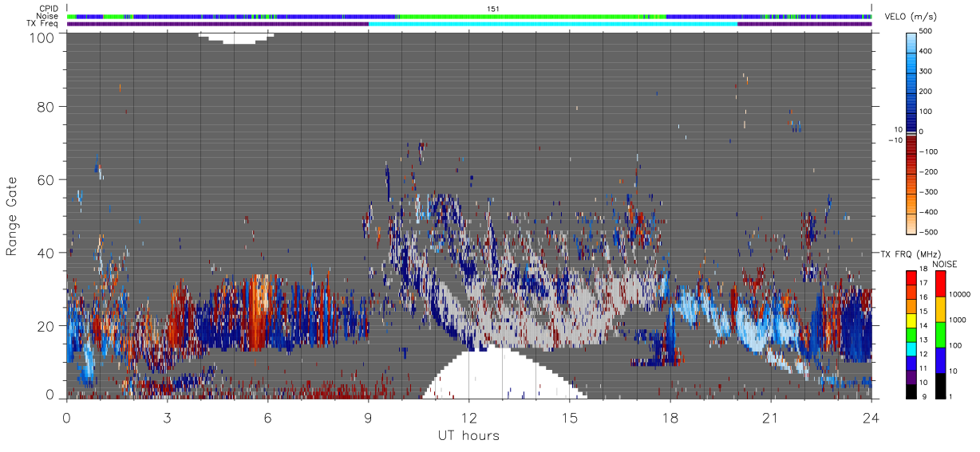Click the TX Freq row label above the plot
Image resolution: width=980 pixels, height=452 pixels.
point(42,23)
